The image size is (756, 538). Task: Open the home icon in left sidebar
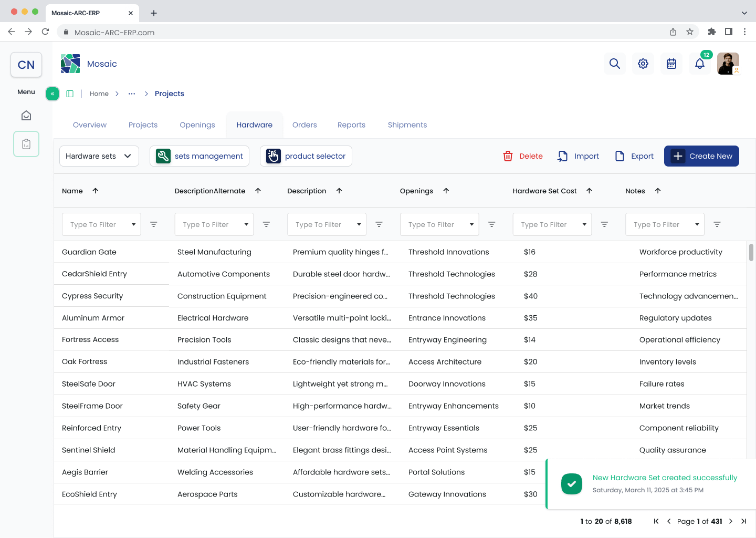coord(26,116)
